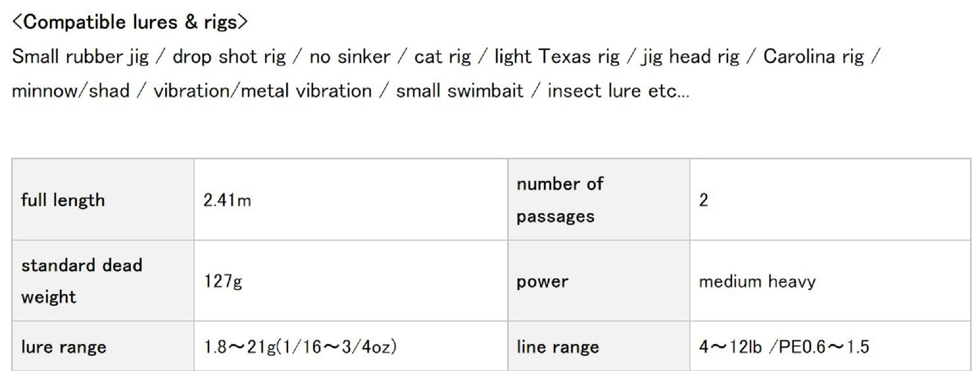Click on 'vibration/metal vibration' text
This screenshot has width=980, height=371.
click(x=263, y=91)
